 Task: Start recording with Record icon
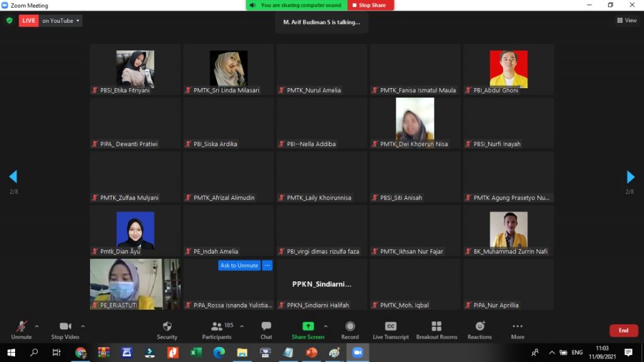[350, 327]
